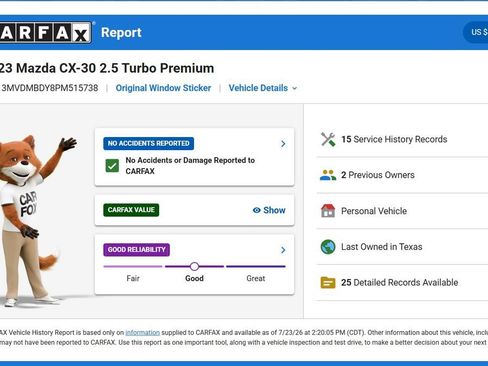
Task: Click the NO ACCIDENTS REPORTED badge
Action: tap(149, 143)
